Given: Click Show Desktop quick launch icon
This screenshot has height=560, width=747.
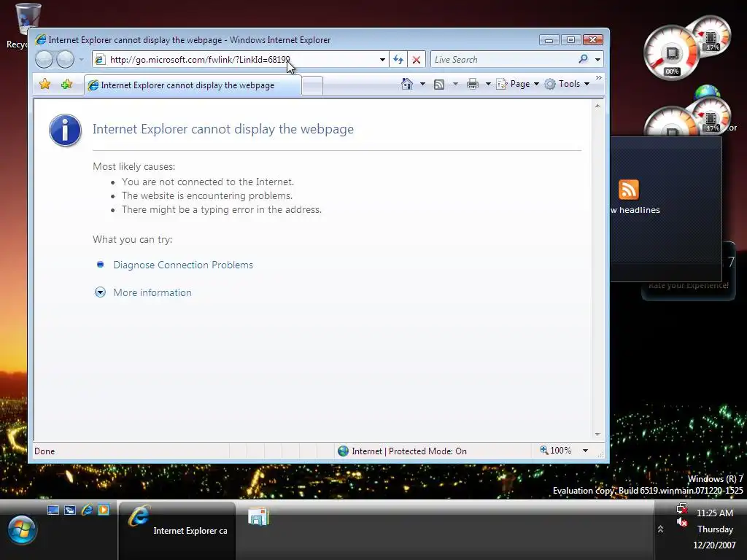Looking at the screenshot, I should coord(53,510).
